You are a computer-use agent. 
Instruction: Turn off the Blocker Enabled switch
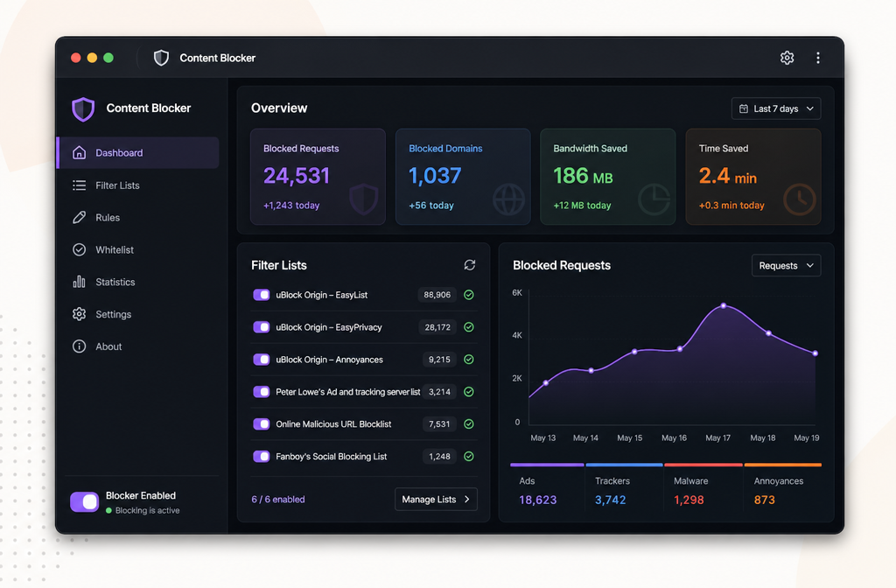(85, 501)
